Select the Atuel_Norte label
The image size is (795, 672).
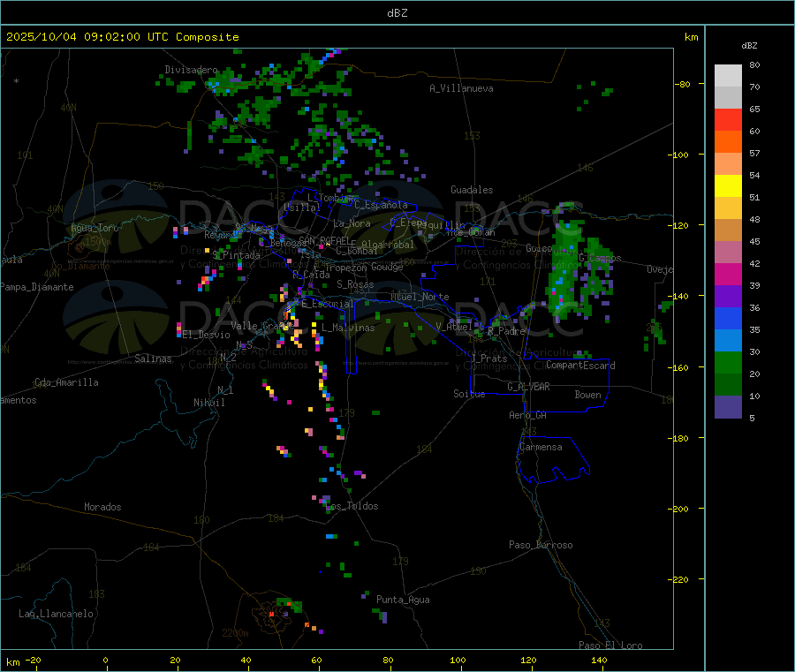pyautogui.click(x=420, y=297)
